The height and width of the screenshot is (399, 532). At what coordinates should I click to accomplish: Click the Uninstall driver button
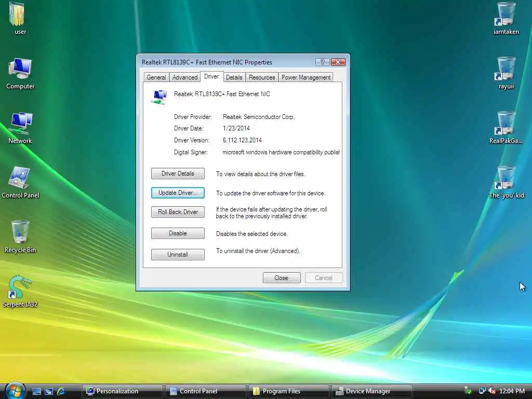(178, 255)
